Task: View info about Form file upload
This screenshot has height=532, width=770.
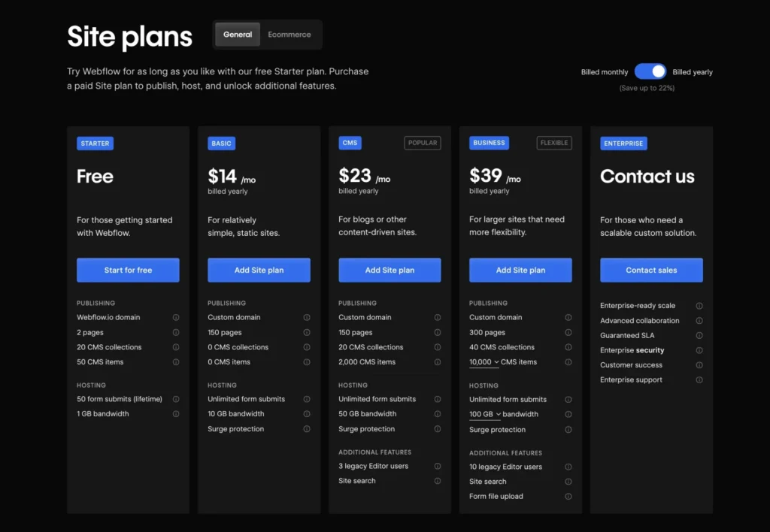Action: [x=569, y=496]
